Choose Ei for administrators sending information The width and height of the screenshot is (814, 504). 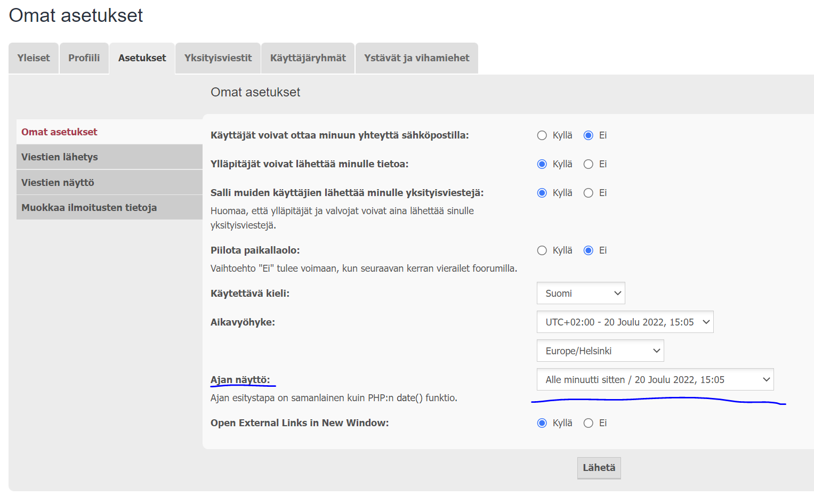pyautogui.click(x=589, y=164)
